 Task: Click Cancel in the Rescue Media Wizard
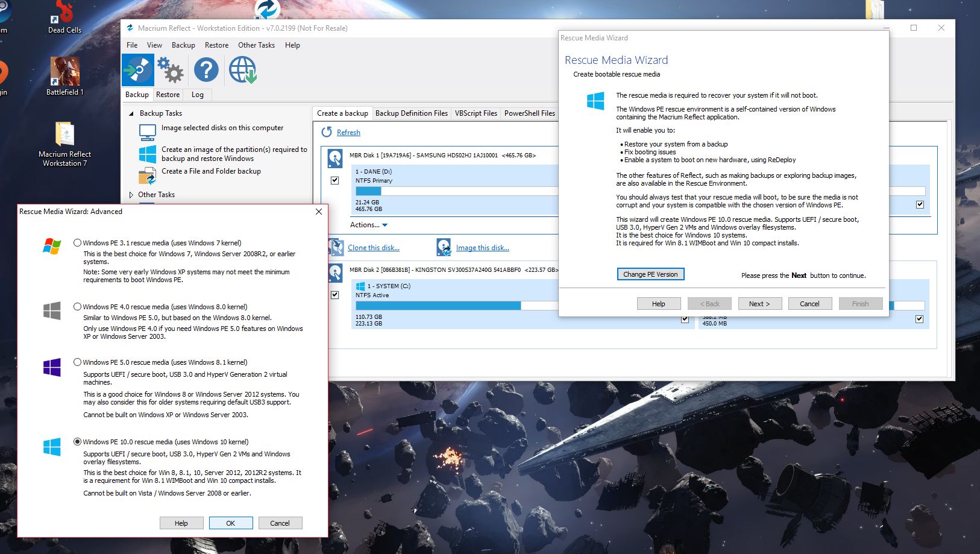(x=809, y=304)
